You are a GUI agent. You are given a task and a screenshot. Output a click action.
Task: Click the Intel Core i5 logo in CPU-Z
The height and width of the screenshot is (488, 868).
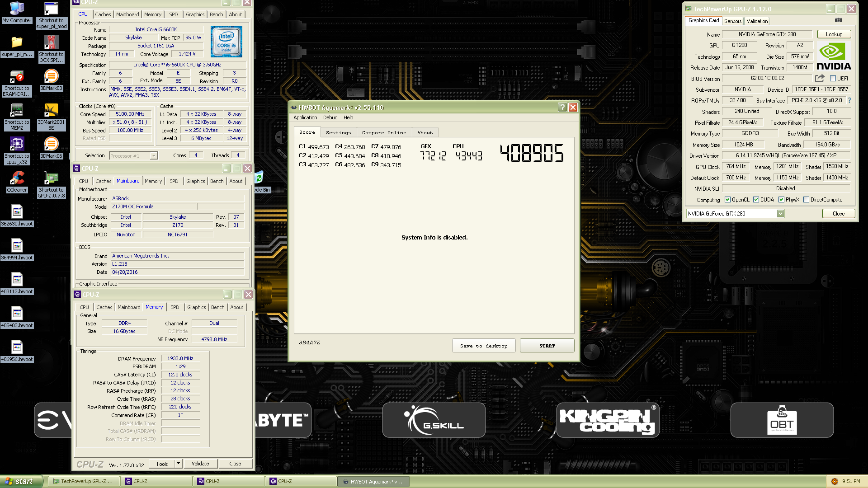point(226,41)
